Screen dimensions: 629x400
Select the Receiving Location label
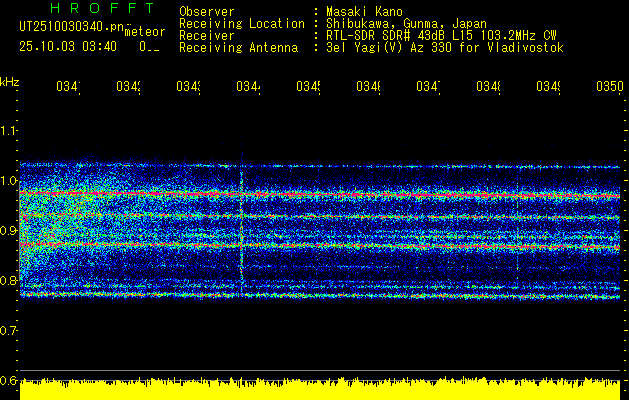[241, 23]
